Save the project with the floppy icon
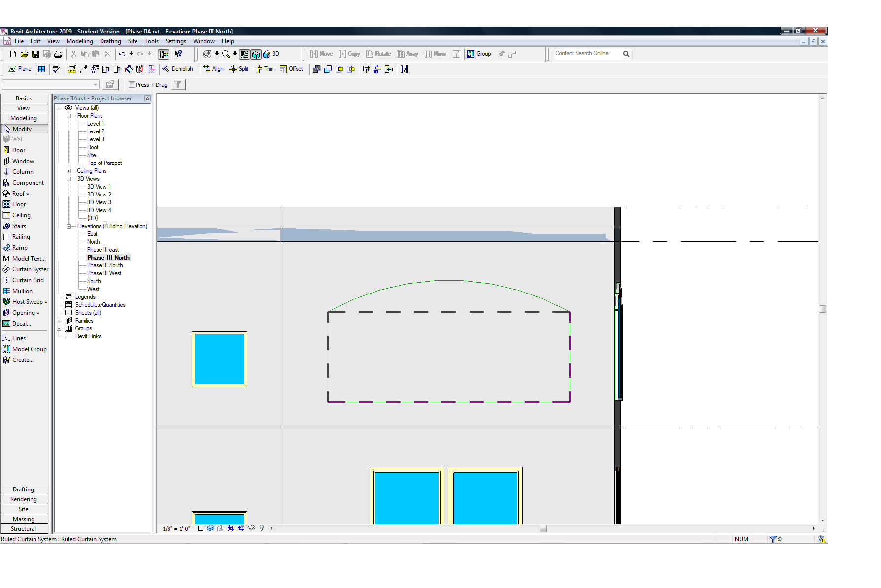 (35, 54)
